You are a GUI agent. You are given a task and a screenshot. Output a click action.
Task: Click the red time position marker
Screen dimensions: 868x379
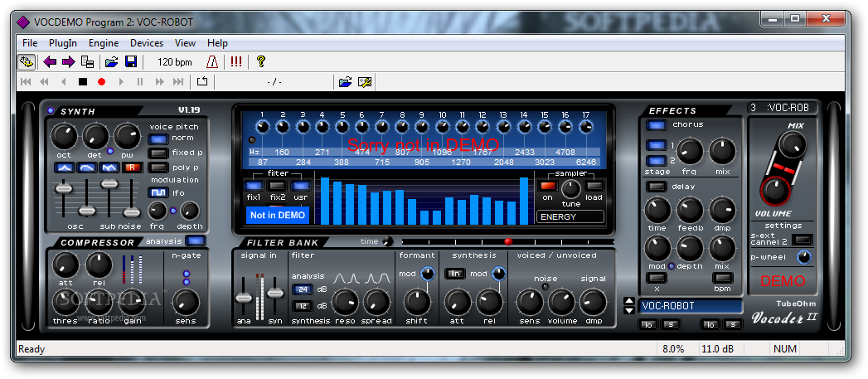pos(508,241)
